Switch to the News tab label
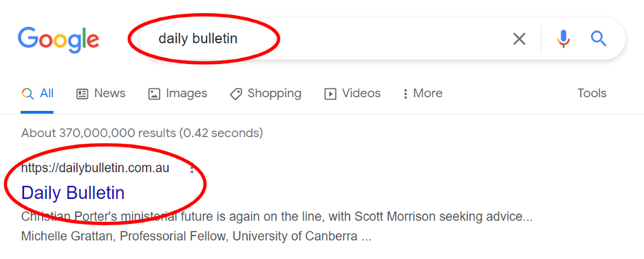 [109, 93]
